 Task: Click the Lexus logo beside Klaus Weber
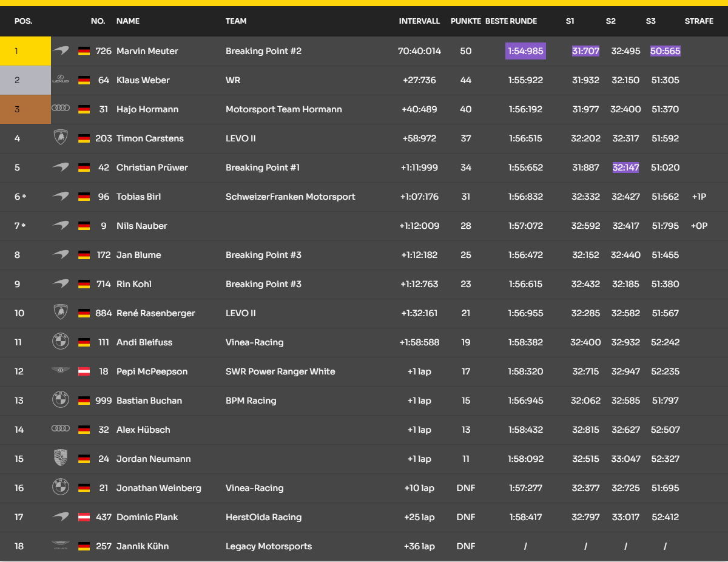61,80
